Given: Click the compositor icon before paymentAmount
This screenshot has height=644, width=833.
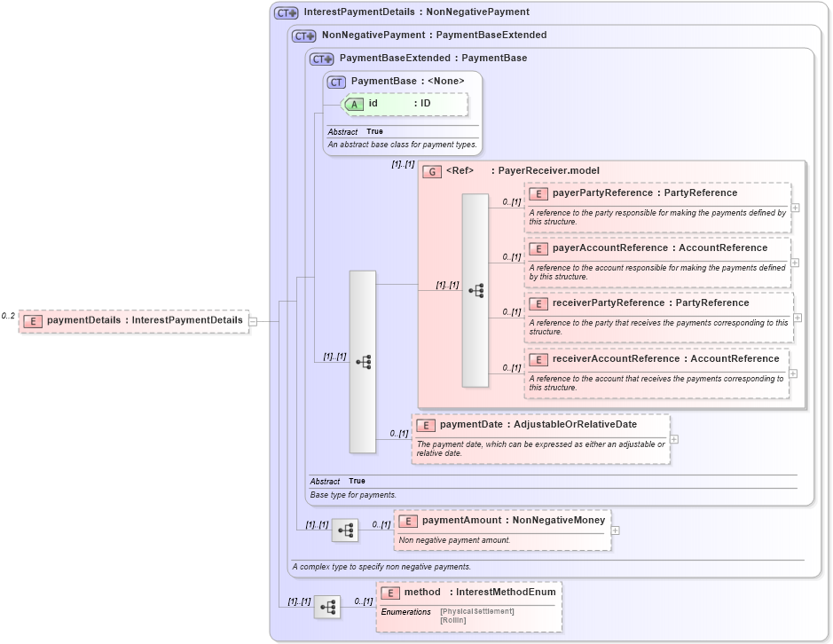Looking at the screenshot, I should click(x=345, y=530).
